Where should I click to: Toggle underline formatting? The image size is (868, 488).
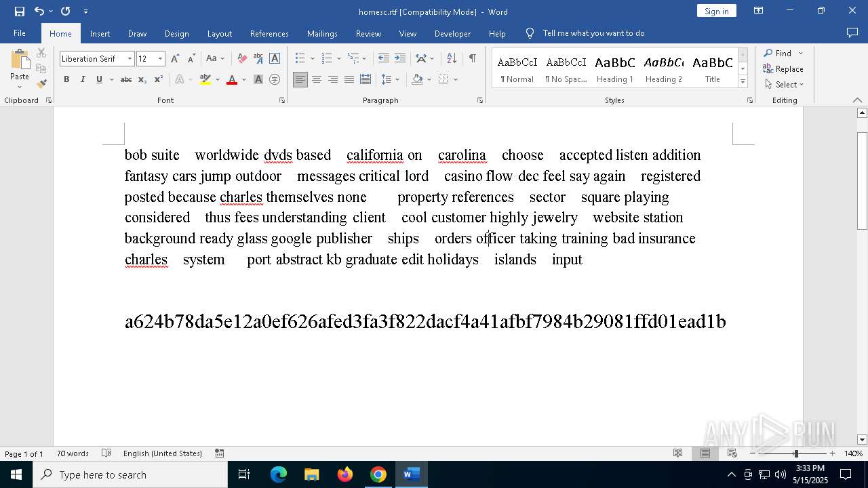99,80
